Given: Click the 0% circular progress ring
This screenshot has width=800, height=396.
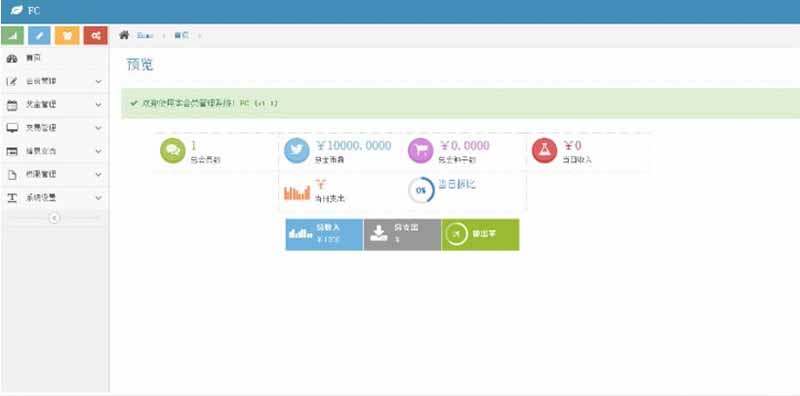Looking at the screenshot, I should click(421, 190).
